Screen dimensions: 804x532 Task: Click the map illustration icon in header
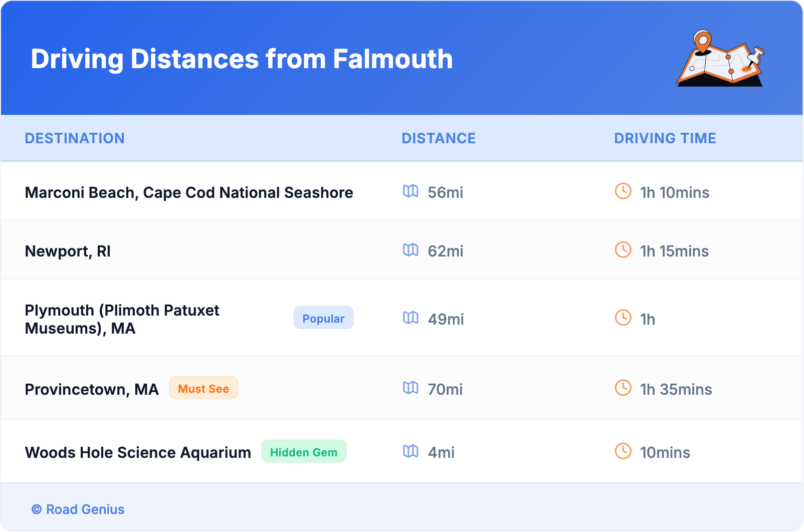click(x=720, y=59)
